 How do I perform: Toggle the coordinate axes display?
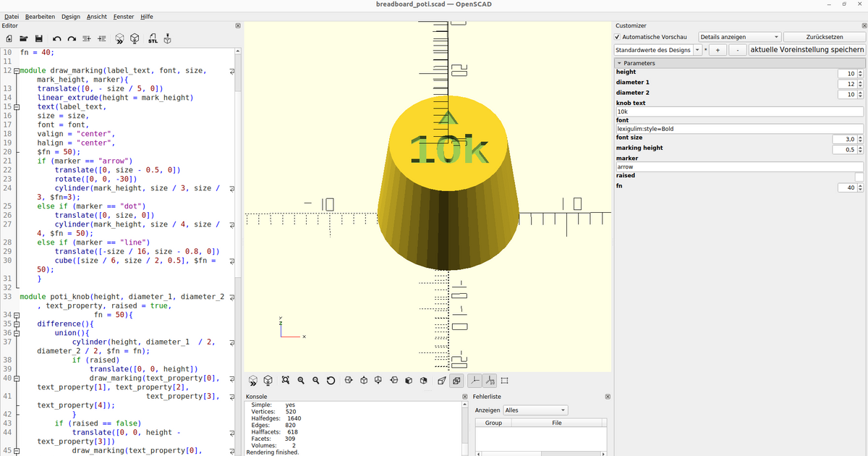(x=474, y=380)
